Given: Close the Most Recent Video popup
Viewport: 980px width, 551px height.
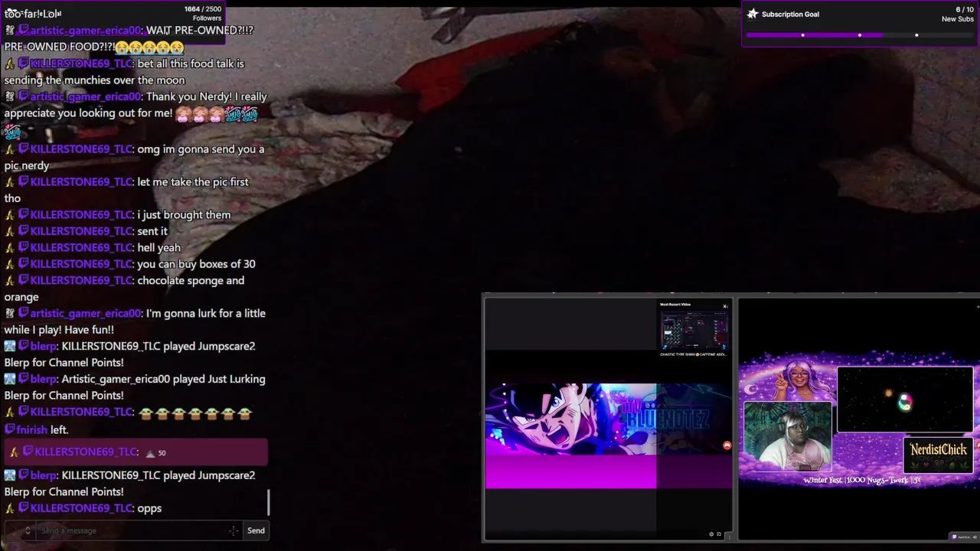Looking at the screenshot, I should [725, 306].
